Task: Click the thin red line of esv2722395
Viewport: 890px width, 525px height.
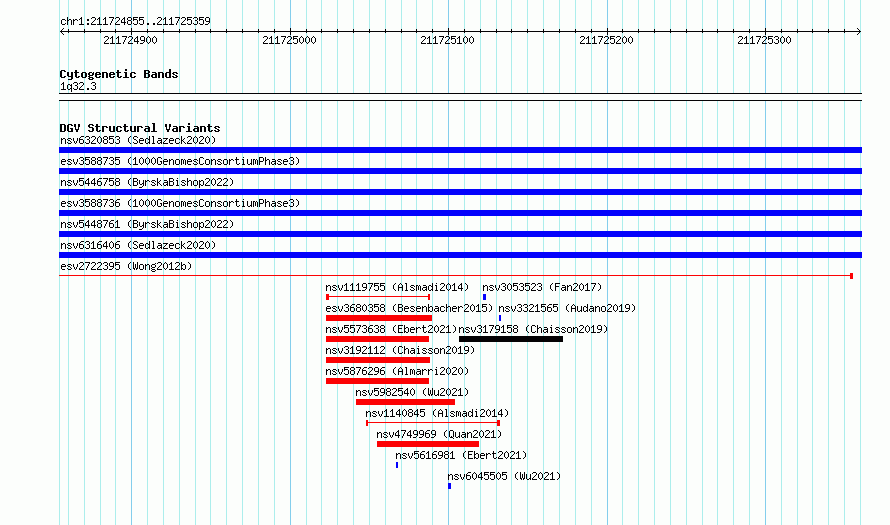Action: (456, 276)
